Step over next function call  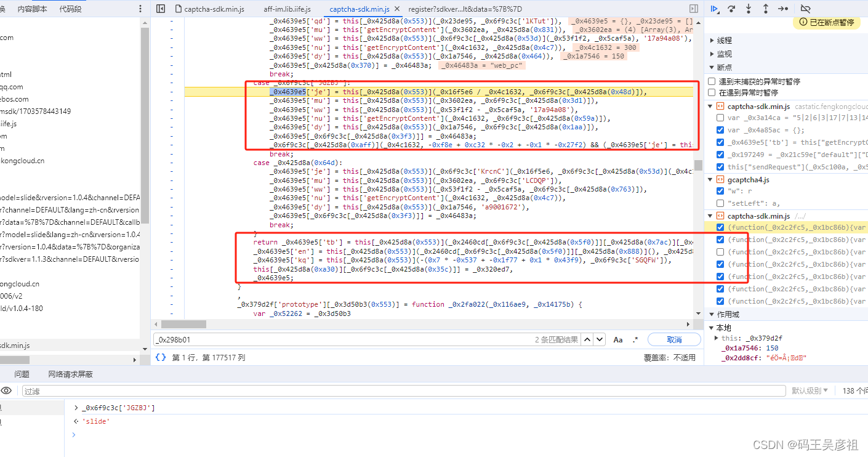(732, 9)
